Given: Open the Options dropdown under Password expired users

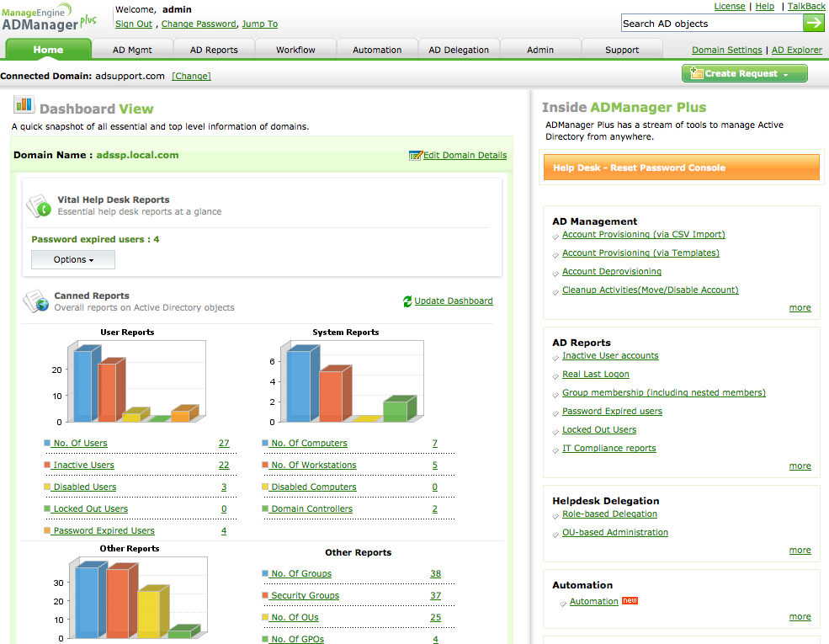Looking at the screenshot, I should pyautogui.click(x=73, y=259).
